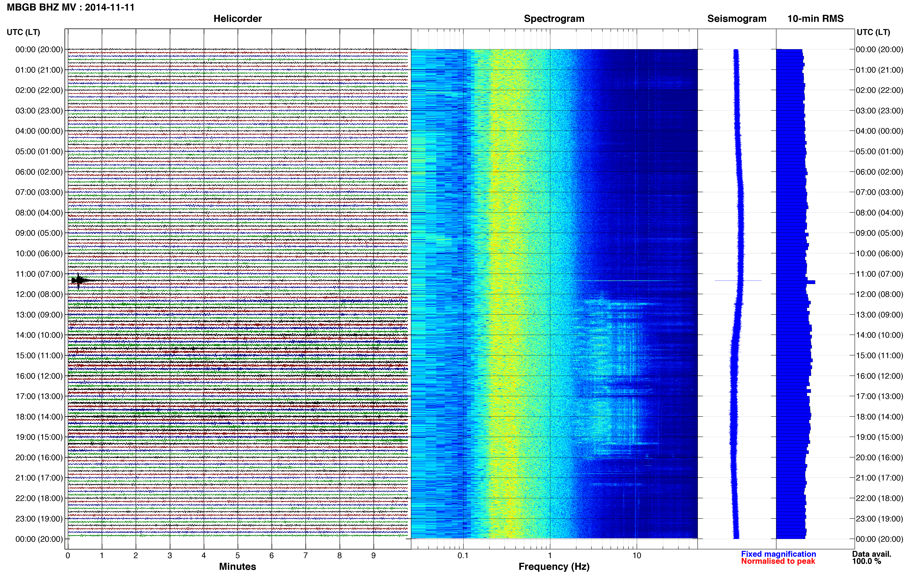
Task: Click '11:00 (07:00)' on the Helicorder time axis
Action: (39, 274)
